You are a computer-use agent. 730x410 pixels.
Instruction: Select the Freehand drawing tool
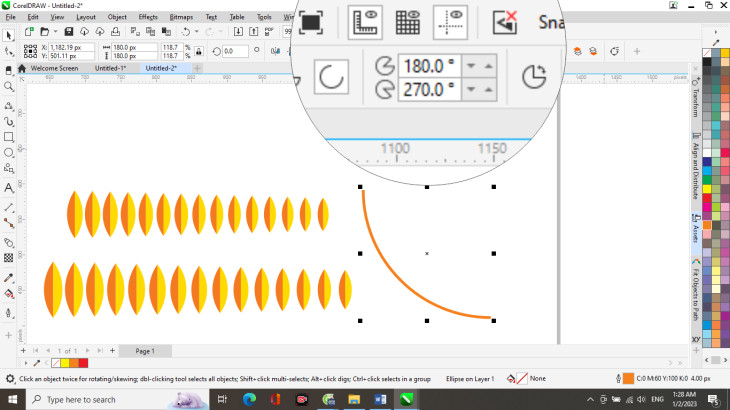[x=8, y=106]
